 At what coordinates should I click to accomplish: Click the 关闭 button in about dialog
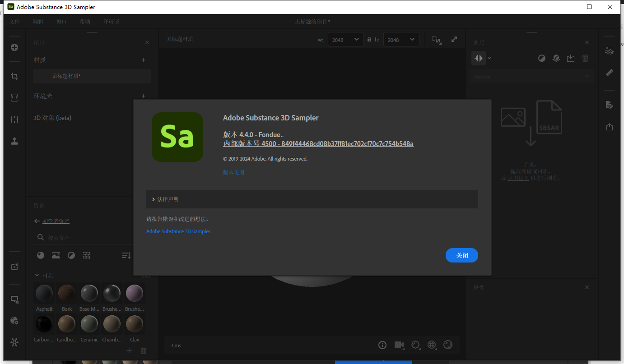click(461, 255)
